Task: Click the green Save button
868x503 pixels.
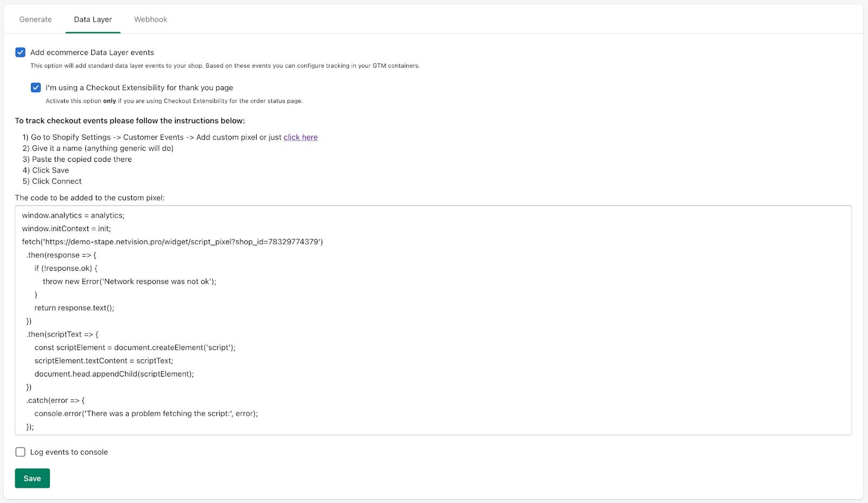Action: (x=32, y=478)
